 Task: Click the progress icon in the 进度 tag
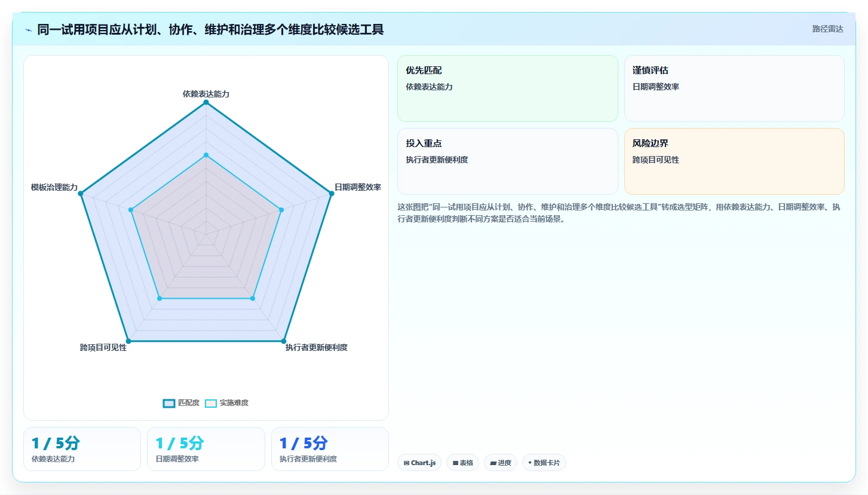493,463
